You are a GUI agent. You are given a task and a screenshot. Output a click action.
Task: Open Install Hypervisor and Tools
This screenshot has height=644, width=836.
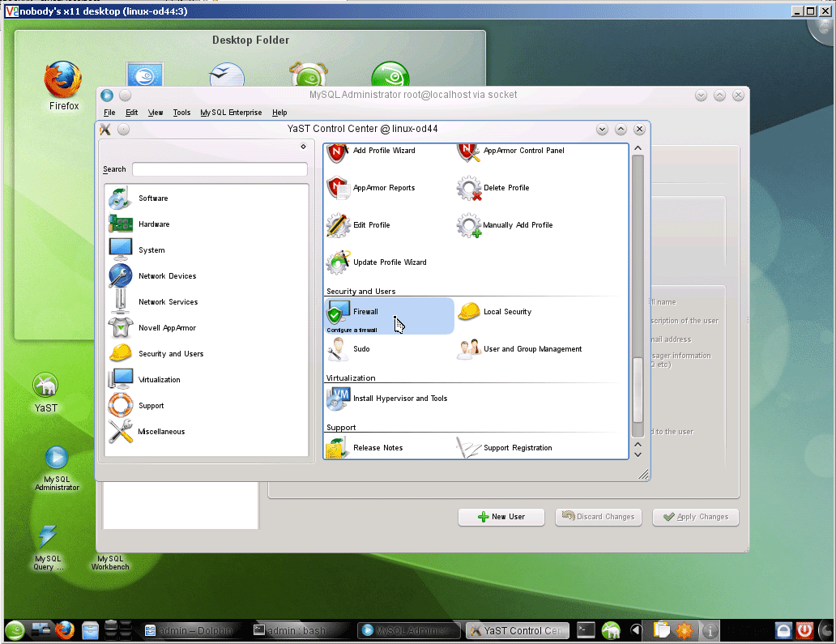click(x=387, y=399)
